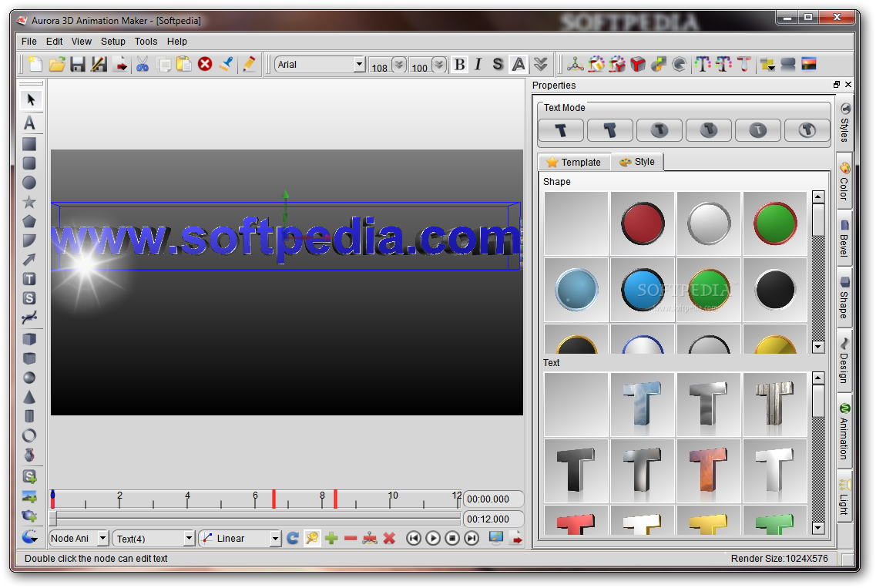Select the pentagon shape tool
876x588 pixels.
coord(29,221)
